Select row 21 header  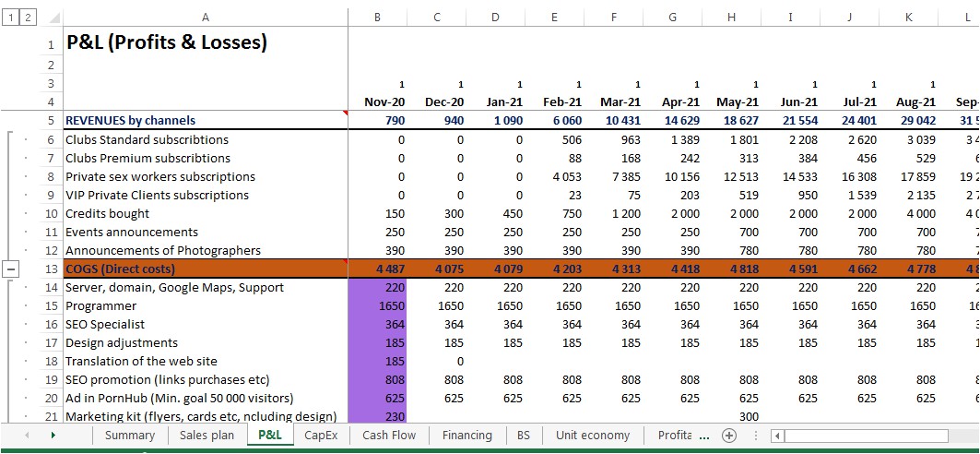point(51,416)
